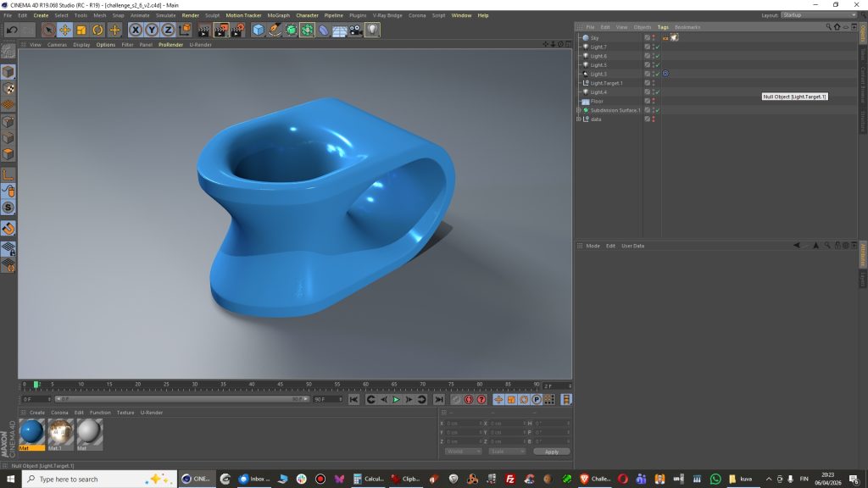Click the Apply button in coordinates panel
The height and width of the screenshot is (488, 868).
click(x=551, y=452)
